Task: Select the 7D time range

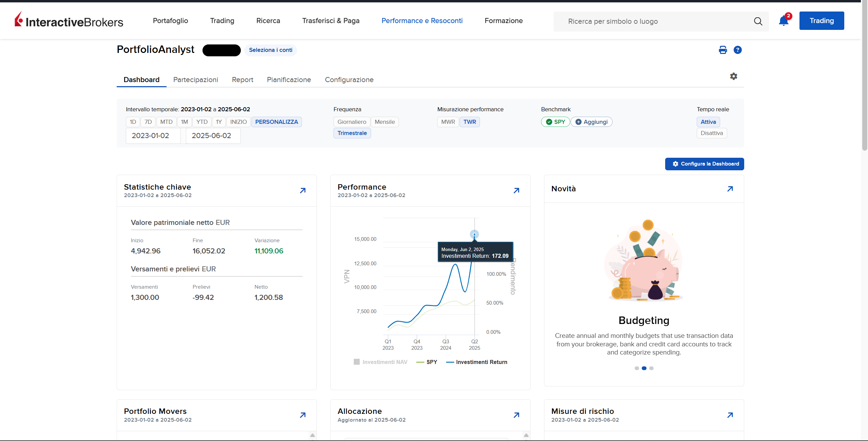Action: pyautogui.click(x=148, y=122)
